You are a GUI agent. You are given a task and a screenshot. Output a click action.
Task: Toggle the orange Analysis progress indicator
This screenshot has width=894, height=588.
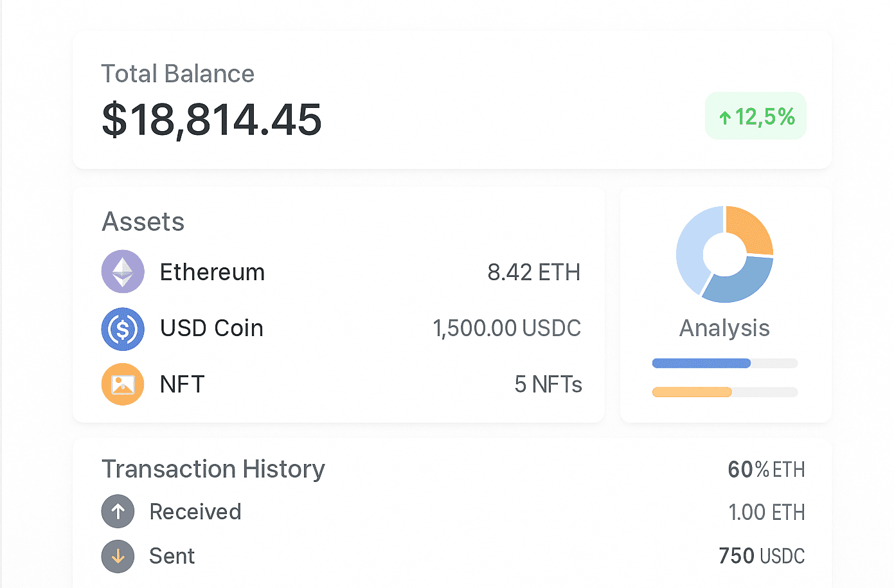point(692,391)
